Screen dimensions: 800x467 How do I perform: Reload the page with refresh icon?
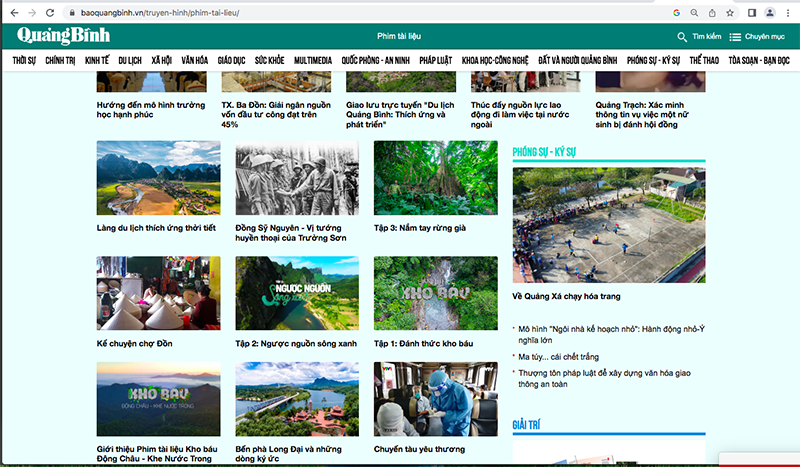[50, 13]
